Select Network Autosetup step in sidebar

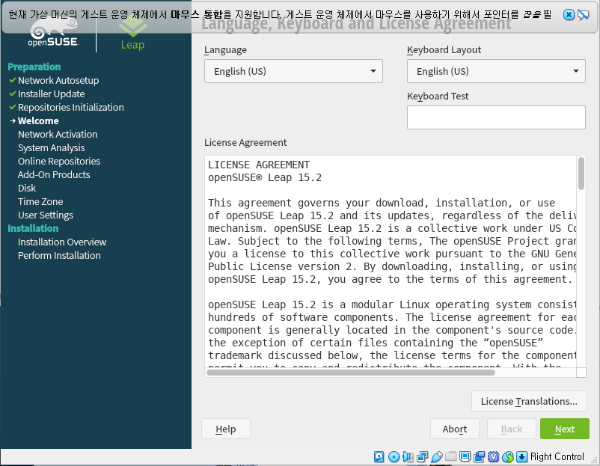click(59, 80)
